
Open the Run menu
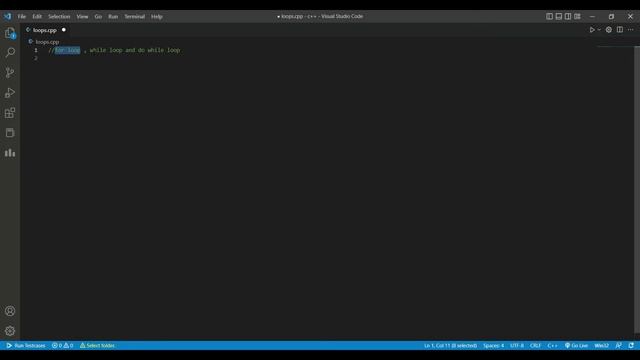(113, 17)
